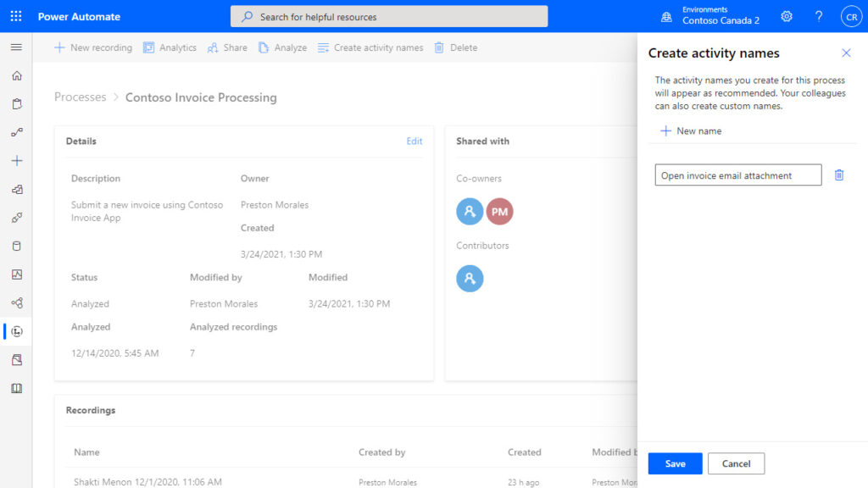
Task: Click the search for helpful resources field
Action: [388, 15]
